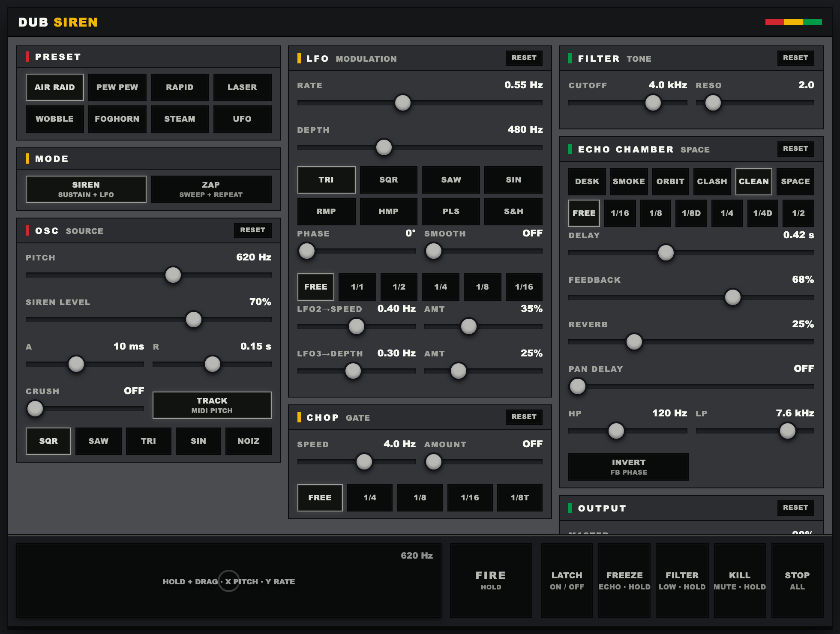Choose SQR LFO shape
Image resolution: width=840 pixels, height=634 pixels.
pyautogui.click(x=389, y=180)
